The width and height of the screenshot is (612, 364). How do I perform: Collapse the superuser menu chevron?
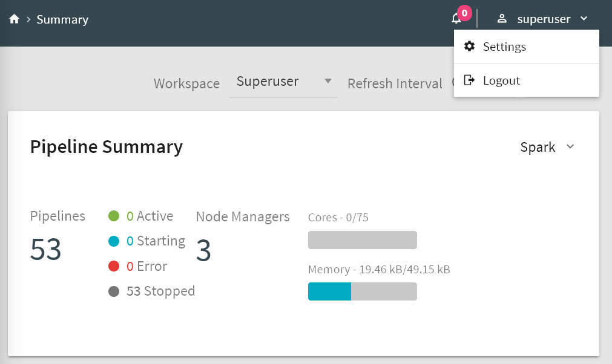click(584, 19)
